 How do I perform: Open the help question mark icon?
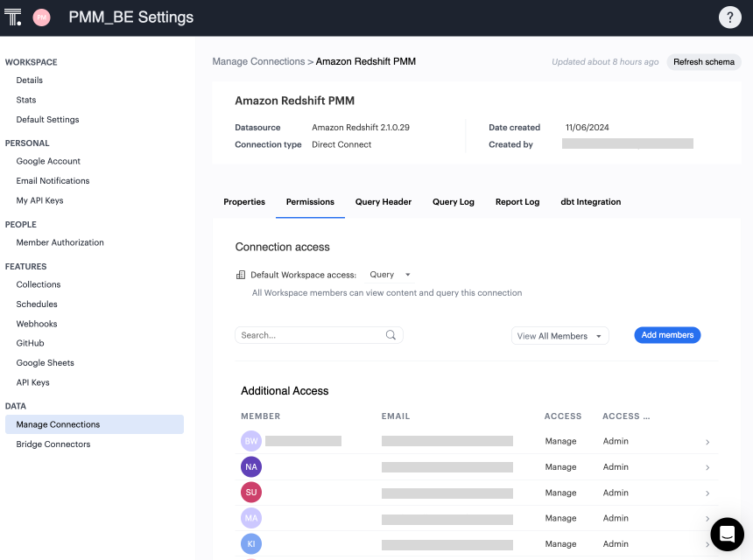click(729, 17)
